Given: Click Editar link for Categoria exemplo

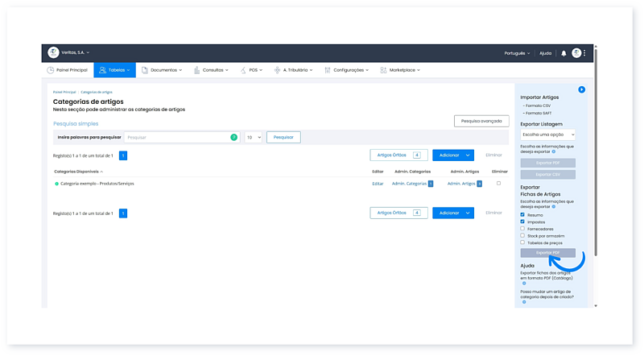Looking at the screenshot, I should 378,184.
